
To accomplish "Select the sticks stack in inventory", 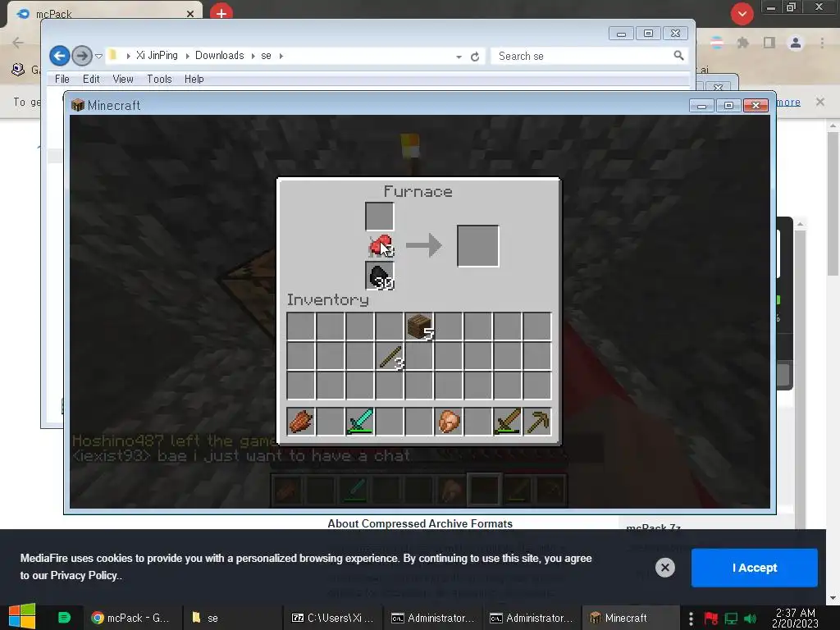I will pos(390,356).
